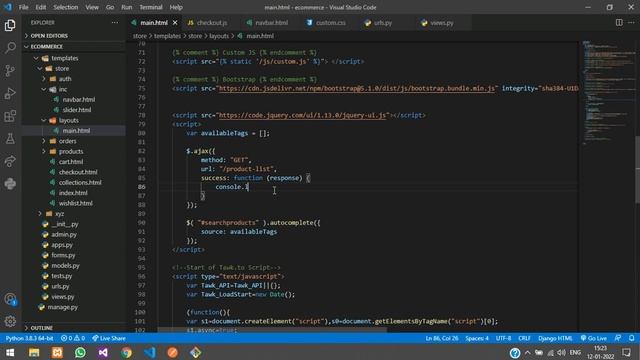Screen dimensions: 640x360
Task: Go to line via Ln 86, Col 26
Action: point(442,338)
